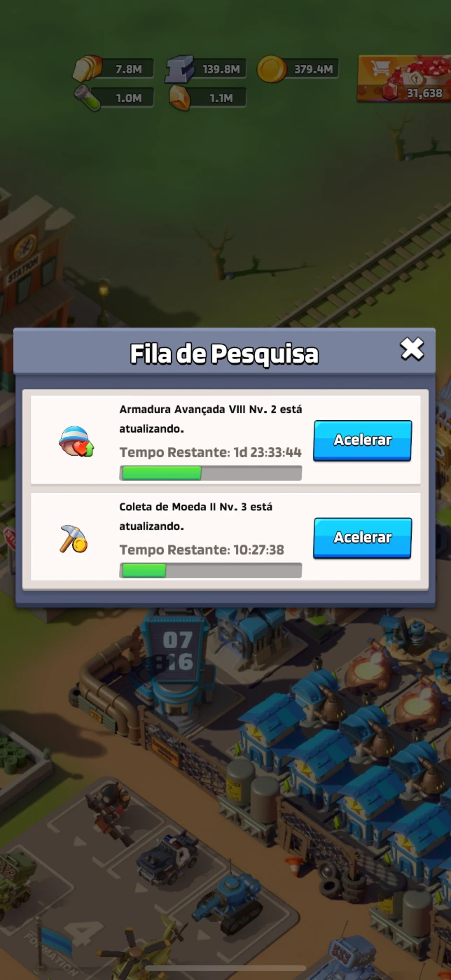Tap the pickaxe Coleta de Moeda icon

[74, 538]
